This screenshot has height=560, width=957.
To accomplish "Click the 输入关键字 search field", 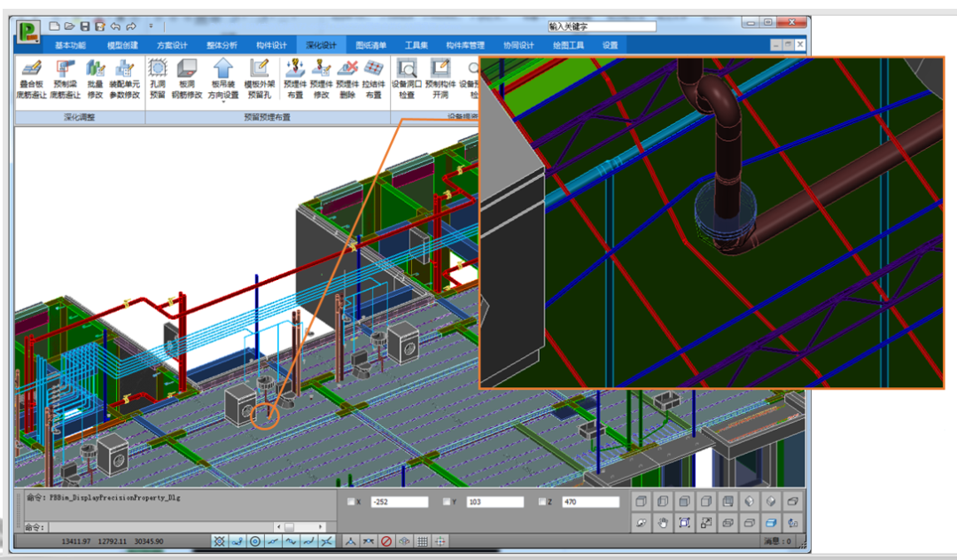I will 601,27.
